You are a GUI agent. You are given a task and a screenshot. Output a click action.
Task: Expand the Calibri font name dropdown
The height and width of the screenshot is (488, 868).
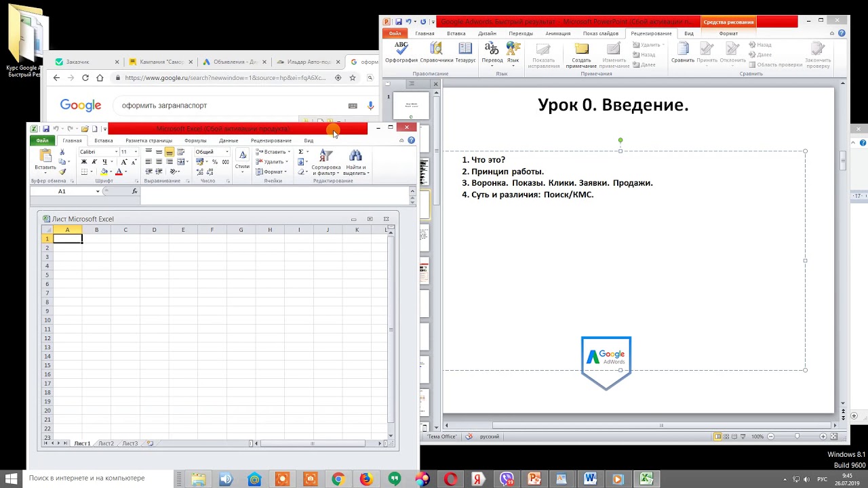coord(116,152)
